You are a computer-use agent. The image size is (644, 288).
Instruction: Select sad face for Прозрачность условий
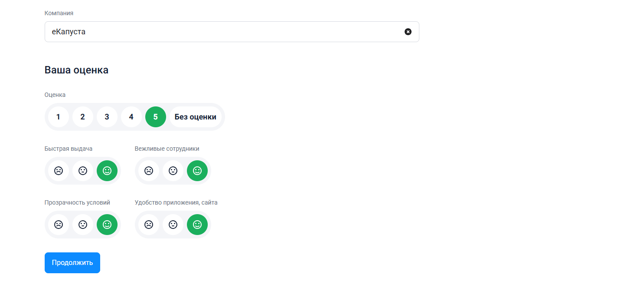59,225
